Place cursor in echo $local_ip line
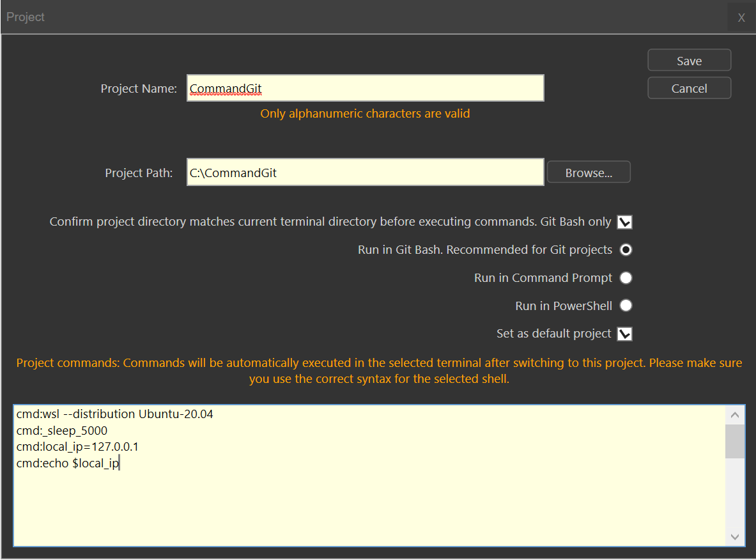Image resolution: width=756 pixels, height=560 pixels. pos(68,464)
